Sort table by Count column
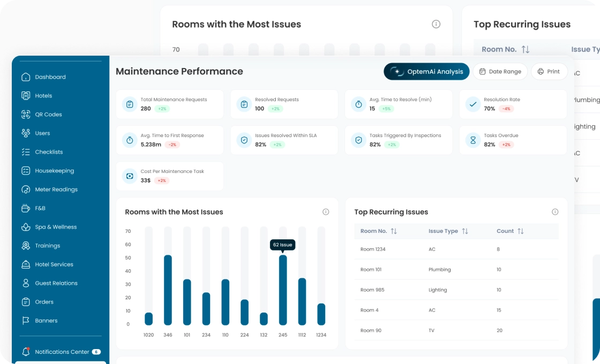600x364 pixels. [521, 231]
